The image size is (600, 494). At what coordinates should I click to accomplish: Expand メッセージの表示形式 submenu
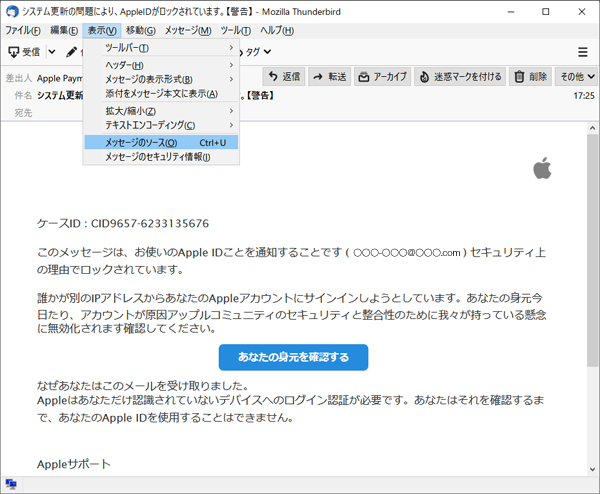161,79
